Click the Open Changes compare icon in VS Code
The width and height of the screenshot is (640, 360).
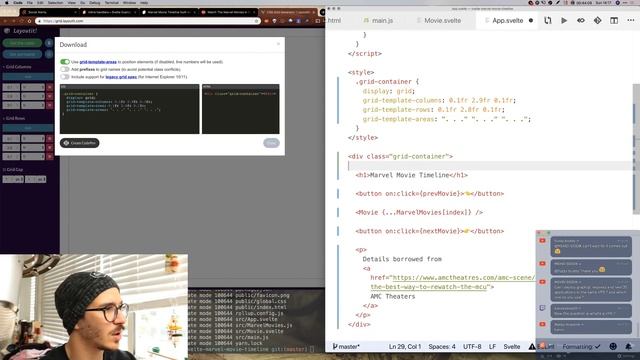(547, 20)
